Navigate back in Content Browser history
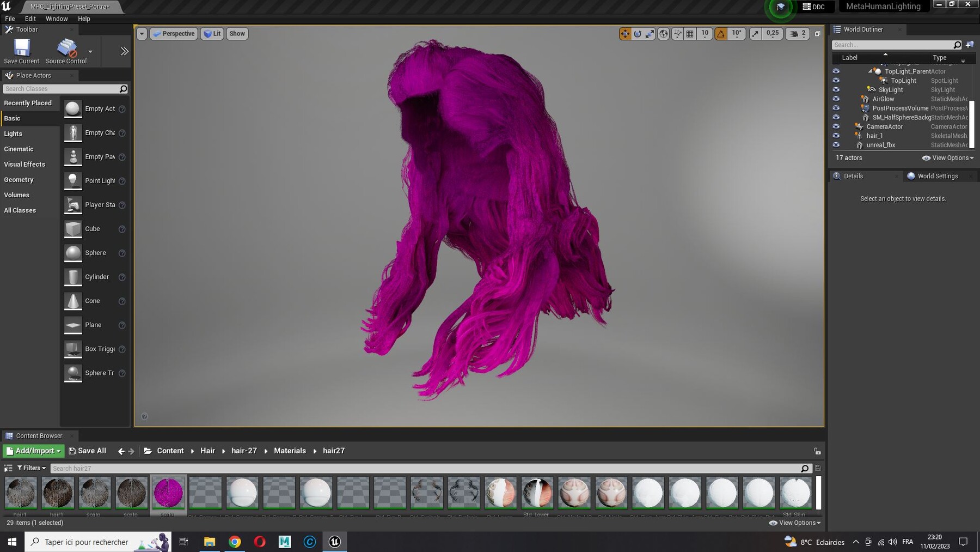This screenshot has height=552, width=980. click(x=121, y=451)
